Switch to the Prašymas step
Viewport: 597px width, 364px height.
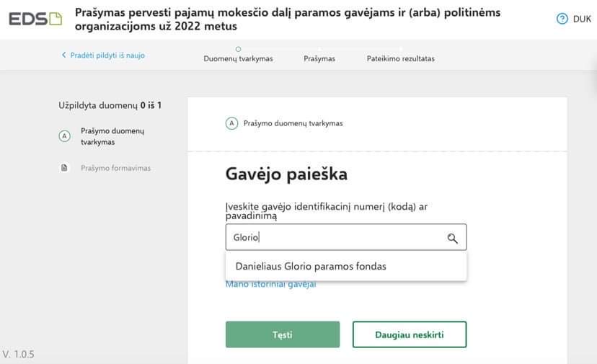click(319, 58)
